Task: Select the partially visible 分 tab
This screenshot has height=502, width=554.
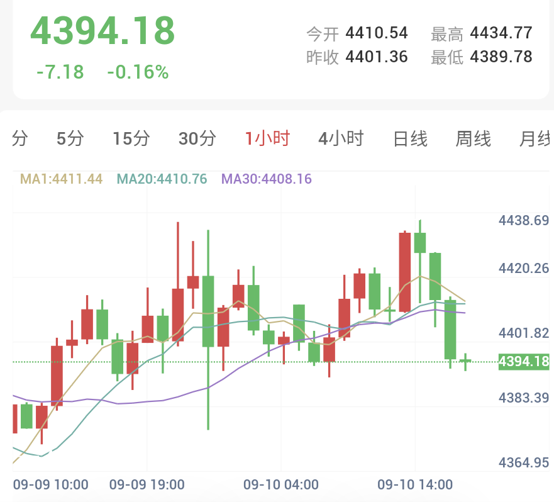Action: point(19,138)
